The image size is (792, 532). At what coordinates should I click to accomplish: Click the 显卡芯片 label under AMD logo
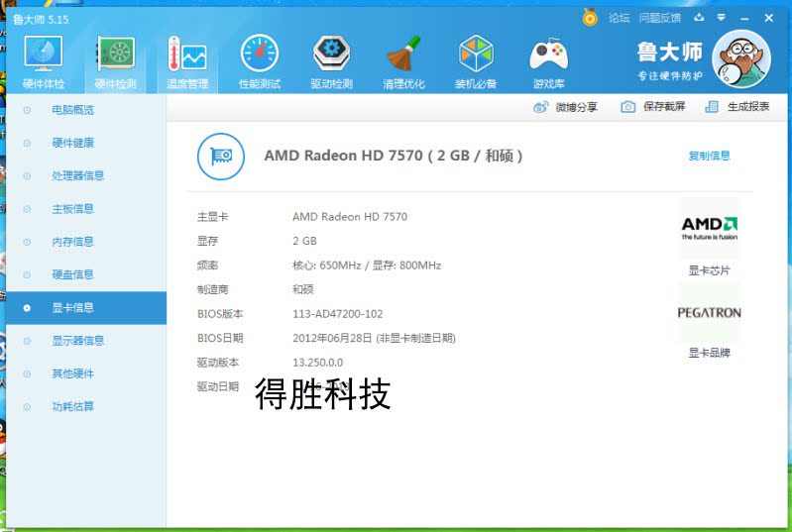[709, 270]
